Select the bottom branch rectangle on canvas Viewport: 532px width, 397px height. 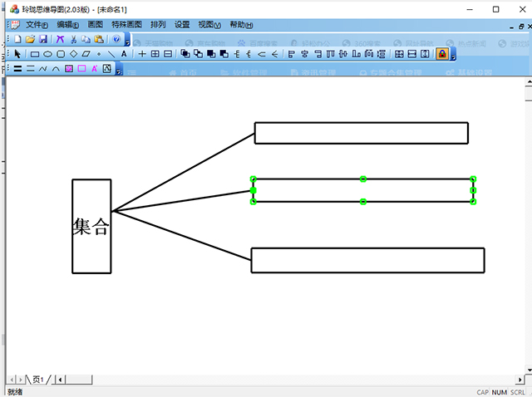click(367, 260)
